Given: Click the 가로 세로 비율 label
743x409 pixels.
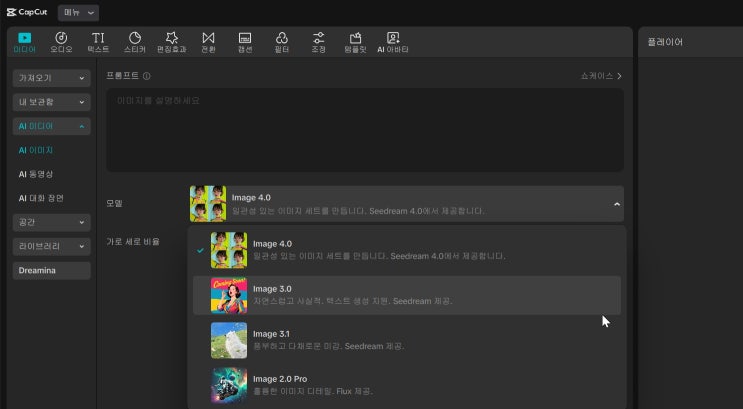Looking at the screenshot, I should 133,242.
